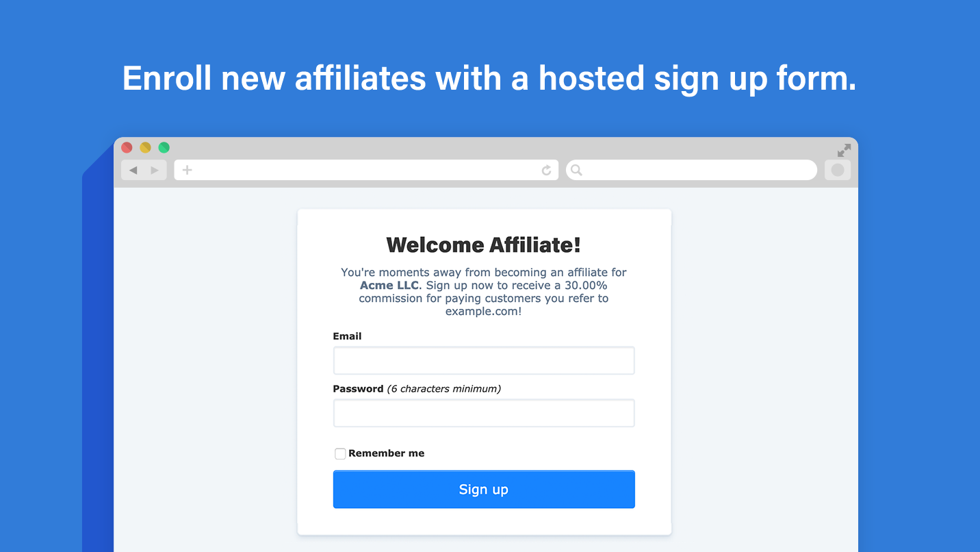980x552 pixels.
Task: Click the Welcome Affiliate! heading
Action: click(484, 244)
